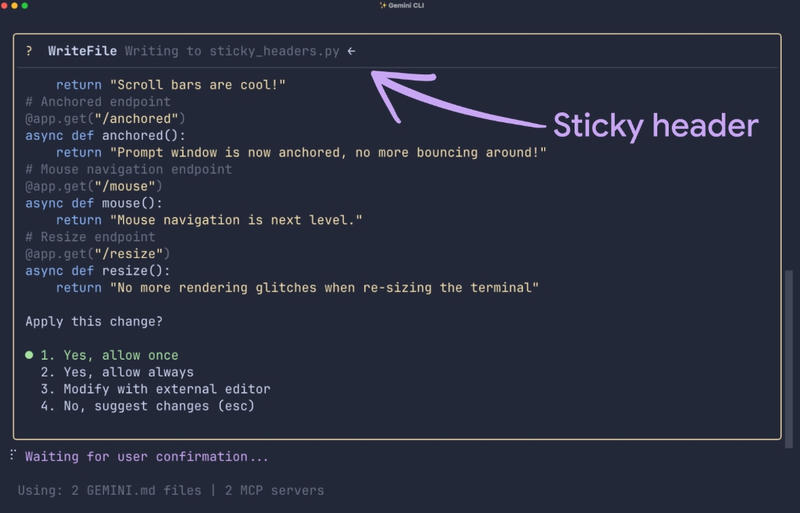This screenshot has width=800, height=513.
Task: Minimize window using yellow button
Action: pos(14,6)
